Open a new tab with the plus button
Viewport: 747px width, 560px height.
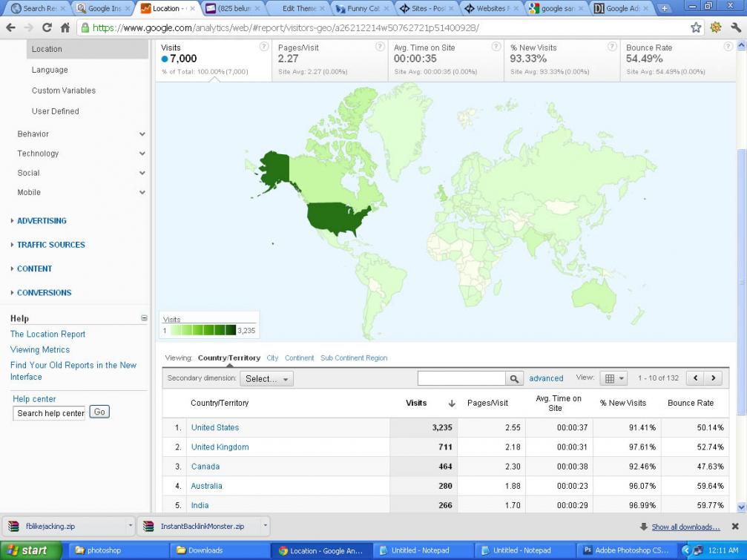pos(664,9)
